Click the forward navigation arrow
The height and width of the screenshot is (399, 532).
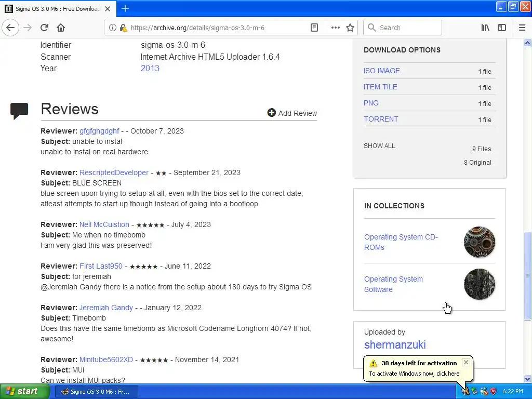coord(28,28)
